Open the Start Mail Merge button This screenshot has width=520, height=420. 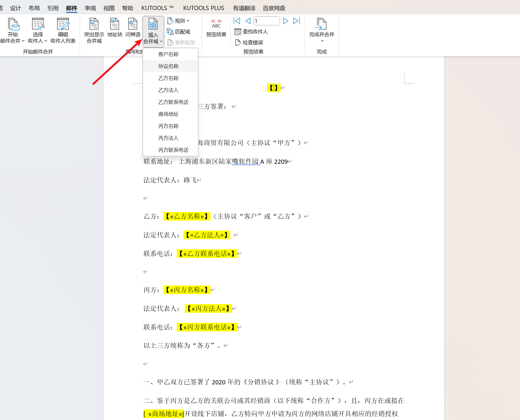click(13, 31)
